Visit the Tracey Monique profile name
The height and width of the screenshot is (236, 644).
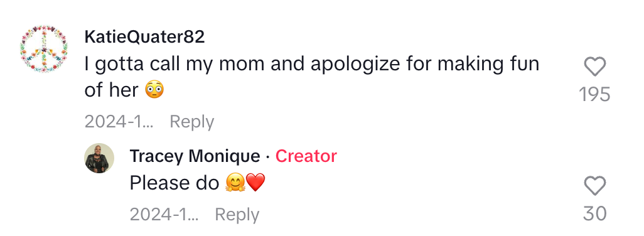(195, 156)
